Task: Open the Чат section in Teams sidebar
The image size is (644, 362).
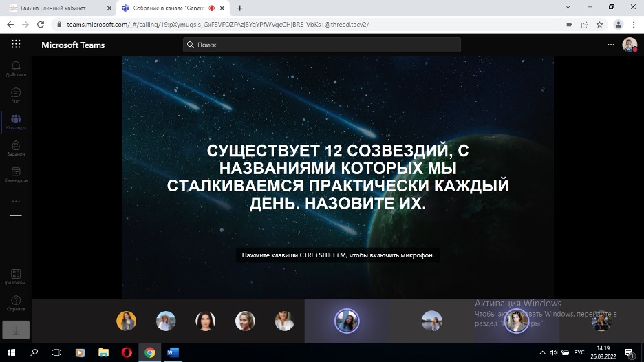Action: [16, 94]
